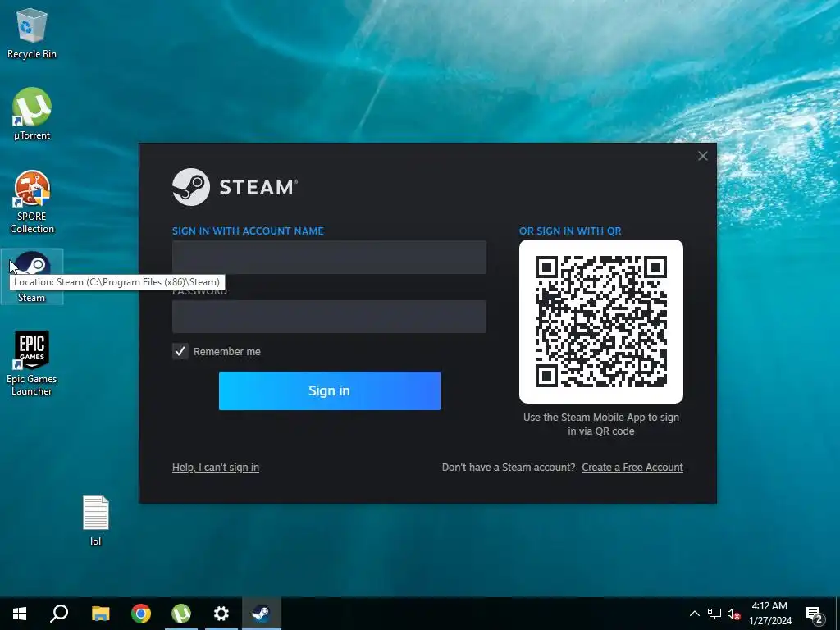This screenshot has width=840, height=630.
Task: Open the muted volume tray icon
Action: coord(733,614)
